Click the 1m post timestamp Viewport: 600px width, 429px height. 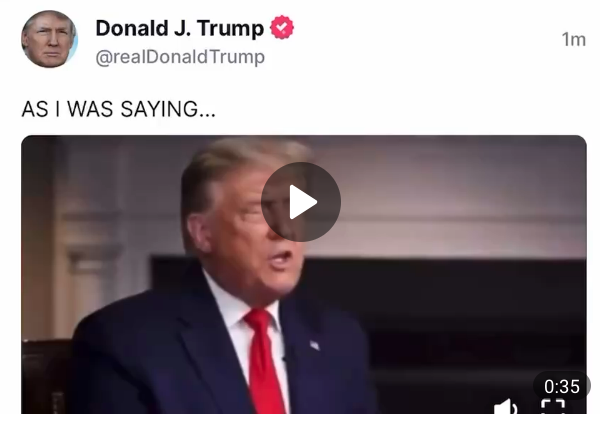click(x=574, y=39)
